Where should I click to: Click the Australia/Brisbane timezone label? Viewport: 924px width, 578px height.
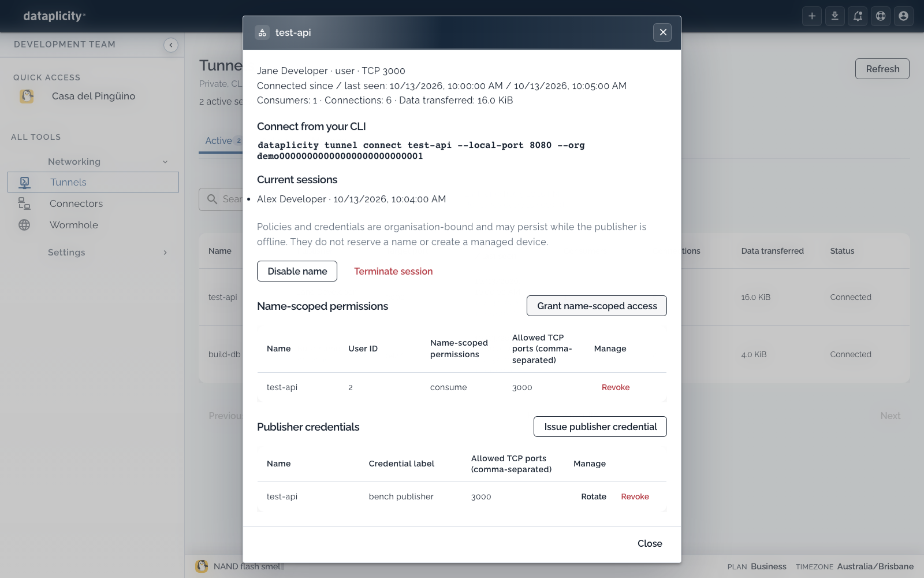pyautogui.click(x=875, y=566)
